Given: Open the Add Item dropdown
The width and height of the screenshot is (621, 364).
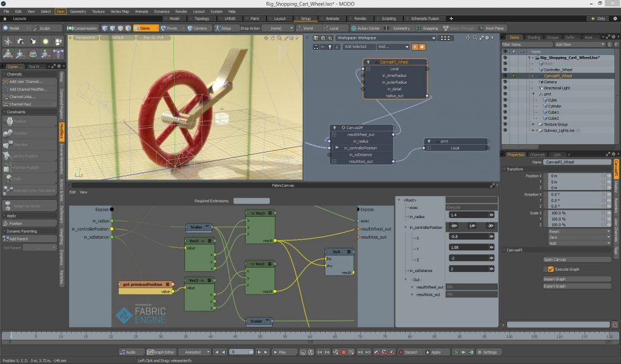Looking at the screenshot, I should pyautogui.click(x=579, y=44).
